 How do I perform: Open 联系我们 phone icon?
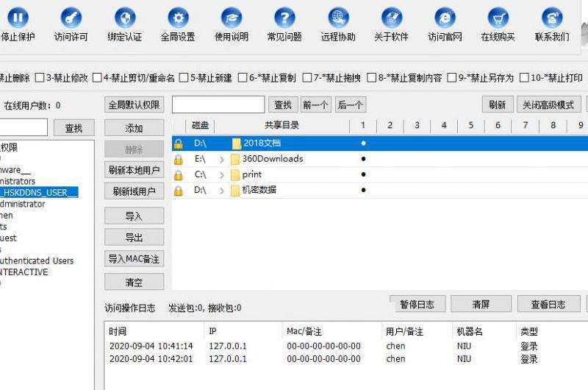pos(552,18)
